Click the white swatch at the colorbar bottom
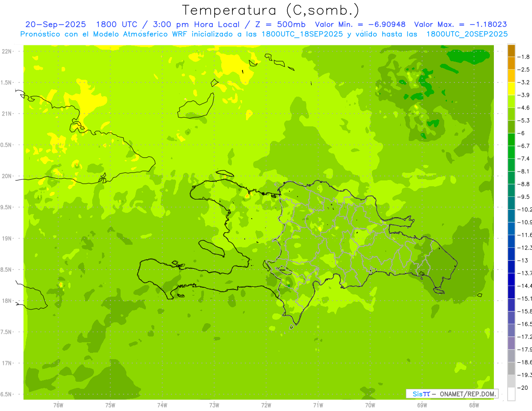The image size is (532, 411). click(511, 394)
